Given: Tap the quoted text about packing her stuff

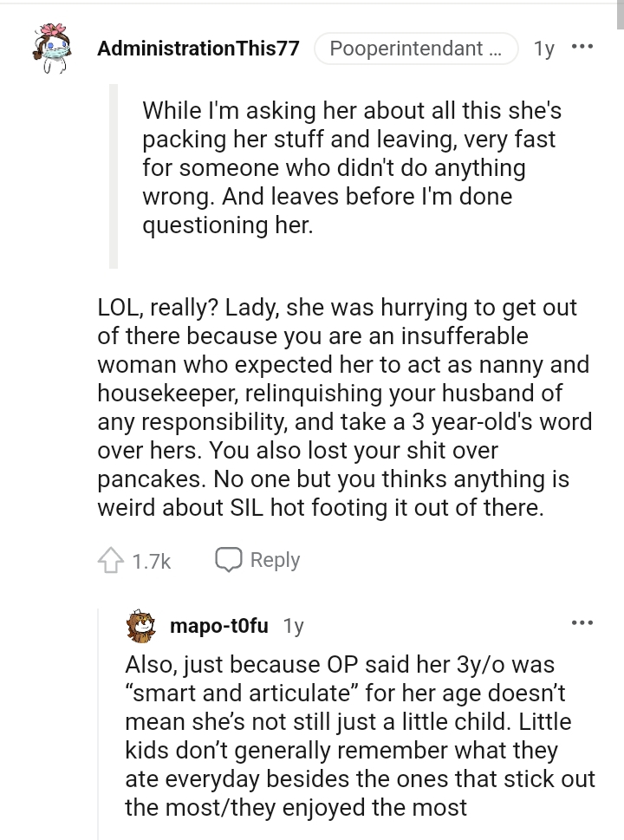Looking at the screenshot, I should [350, 167].
